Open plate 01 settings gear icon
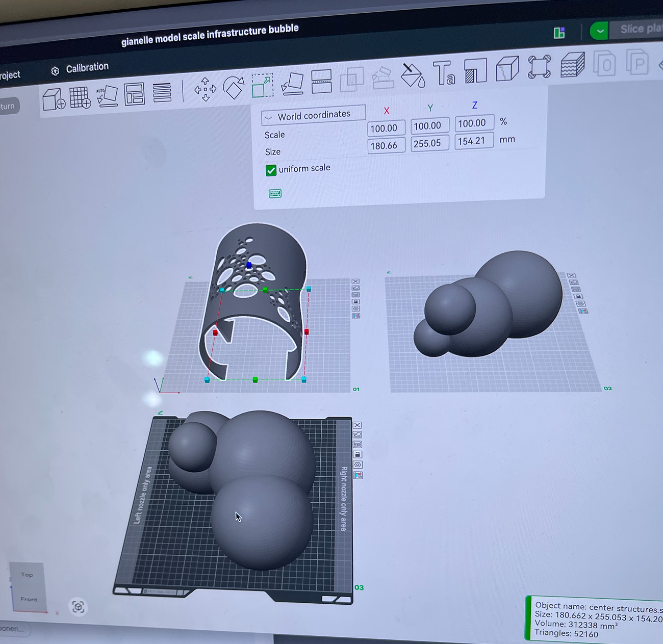Image resolution: width=663 pixels, height=644 pixels. tap(356, 308)
